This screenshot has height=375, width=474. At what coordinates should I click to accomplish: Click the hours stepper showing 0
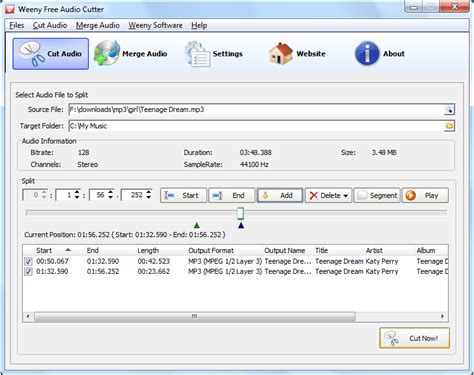coord(35,195)
